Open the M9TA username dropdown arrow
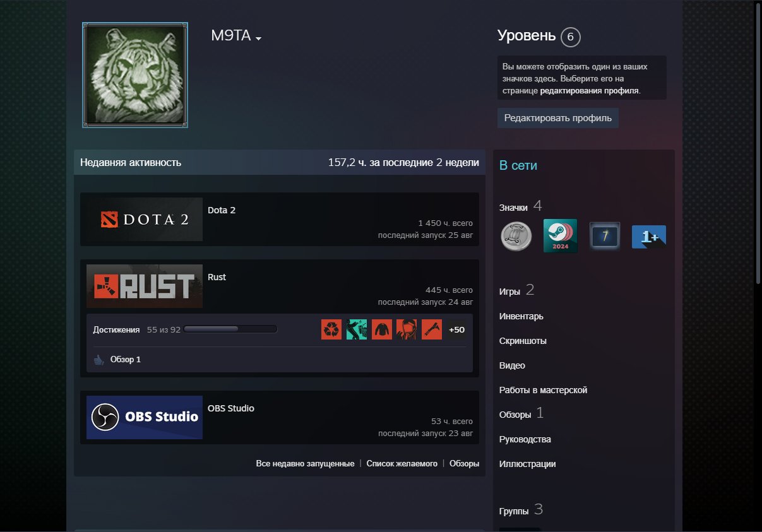 (x=258, y=38)
